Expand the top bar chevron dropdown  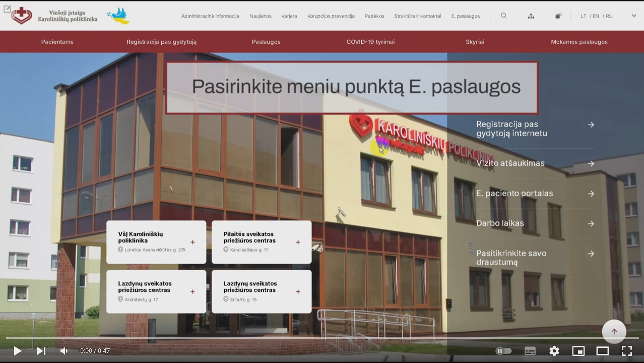[x=633, y=16]
